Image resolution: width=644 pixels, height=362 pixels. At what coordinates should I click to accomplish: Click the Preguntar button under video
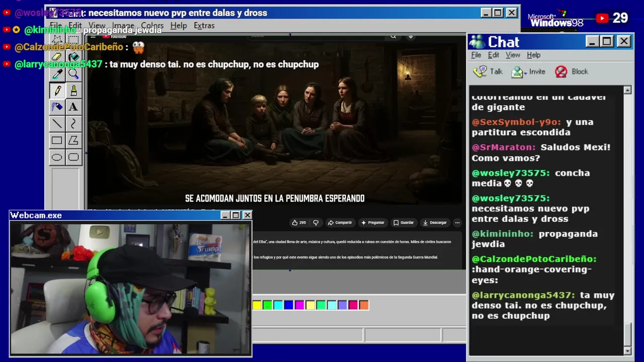[373, 222]
